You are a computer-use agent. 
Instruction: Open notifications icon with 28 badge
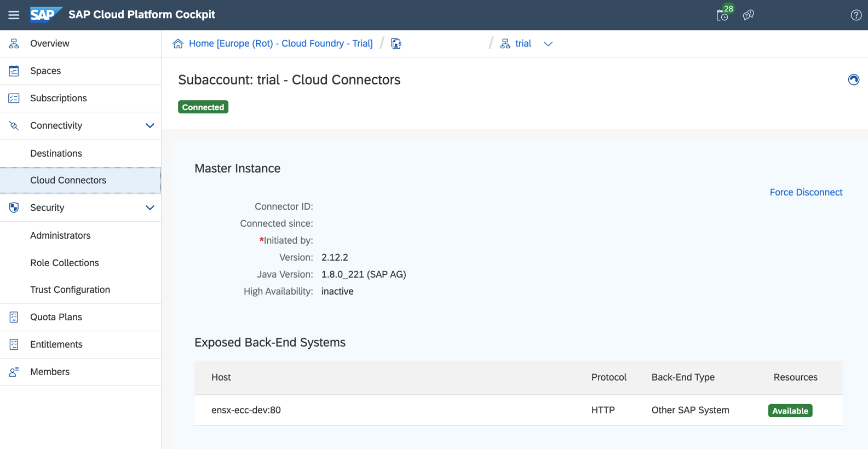click(723, 14)
